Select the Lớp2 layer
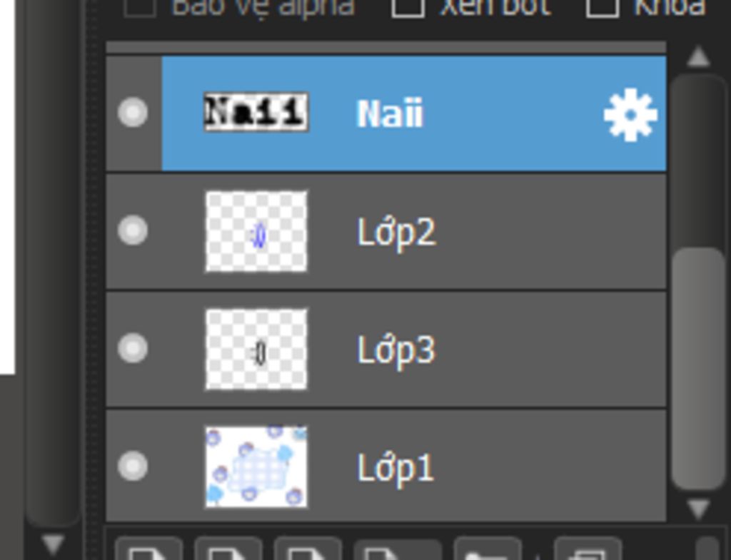Image resolution: width=731 pixels, height=560 pixels. [386, 232]
